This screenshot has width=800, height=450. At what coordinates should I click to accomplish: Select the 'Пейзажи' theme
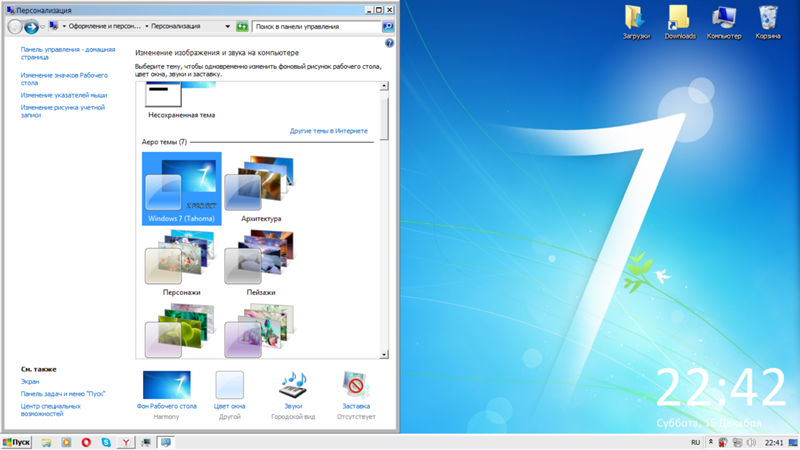pos(261,262)
